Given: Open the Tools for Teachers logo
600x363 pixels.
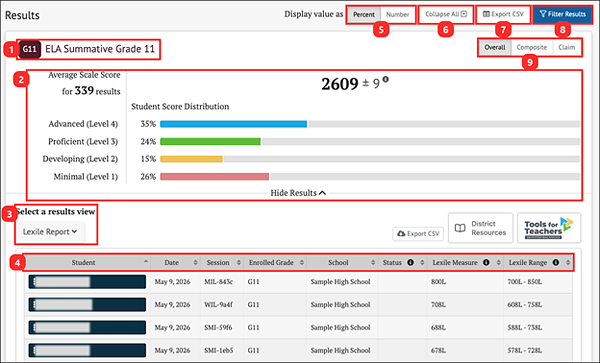Looking at the screenshot, I should [x=549, y=228].
